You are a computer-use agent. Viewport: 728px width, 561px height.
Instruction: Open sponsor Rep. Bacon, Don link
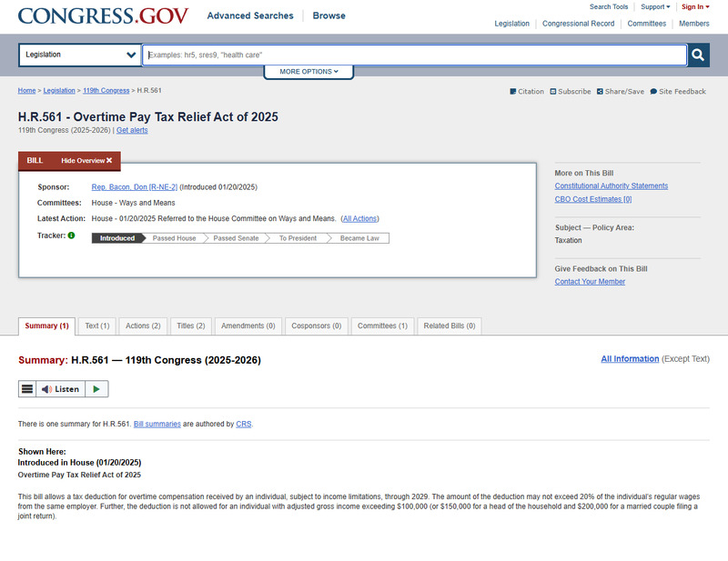135,187
